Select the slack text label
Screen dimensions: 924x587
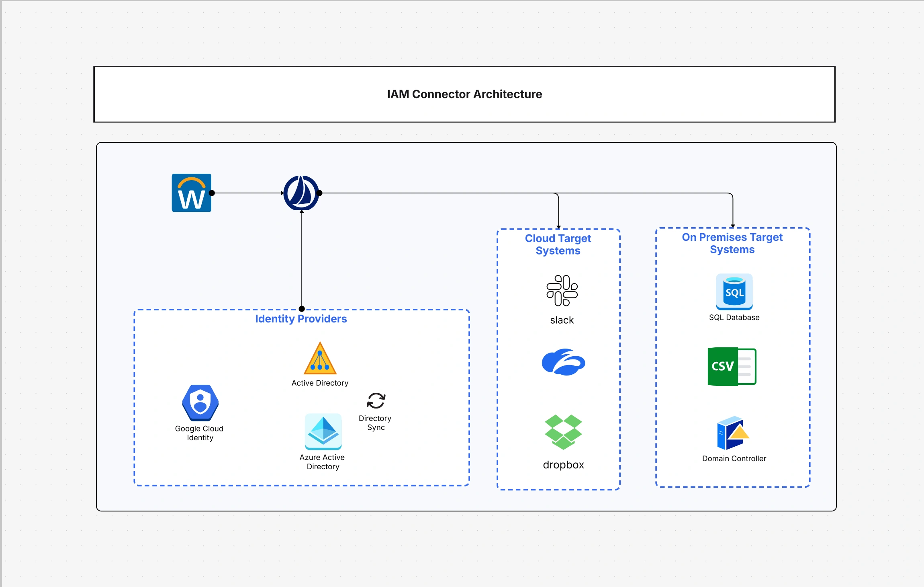coord(561,320)
